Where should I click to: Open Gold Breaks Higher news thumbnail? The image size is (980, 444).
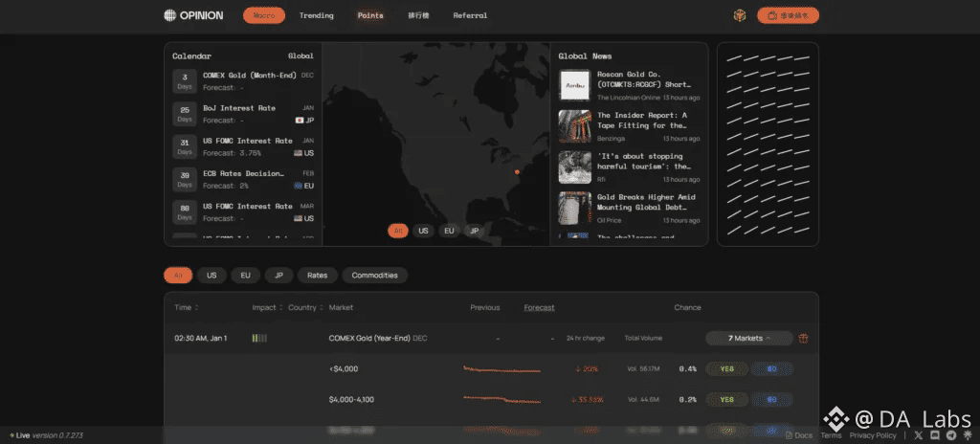(x=574, y=208)
